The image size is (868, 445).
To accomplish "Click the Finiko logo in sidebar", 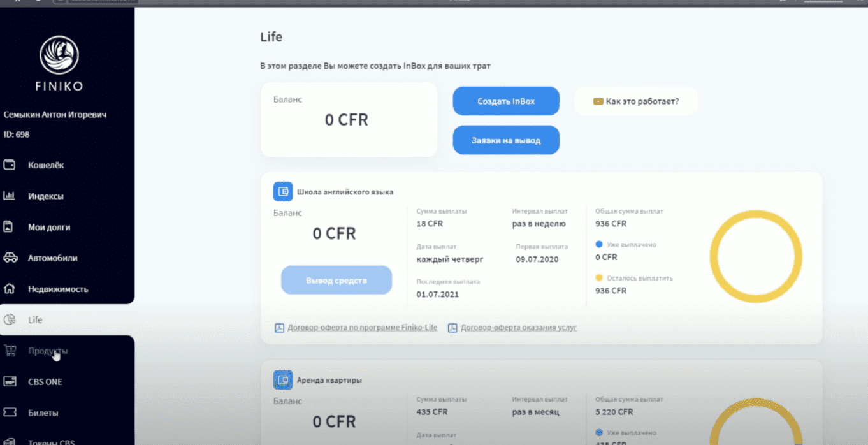I will click(59, 62).
